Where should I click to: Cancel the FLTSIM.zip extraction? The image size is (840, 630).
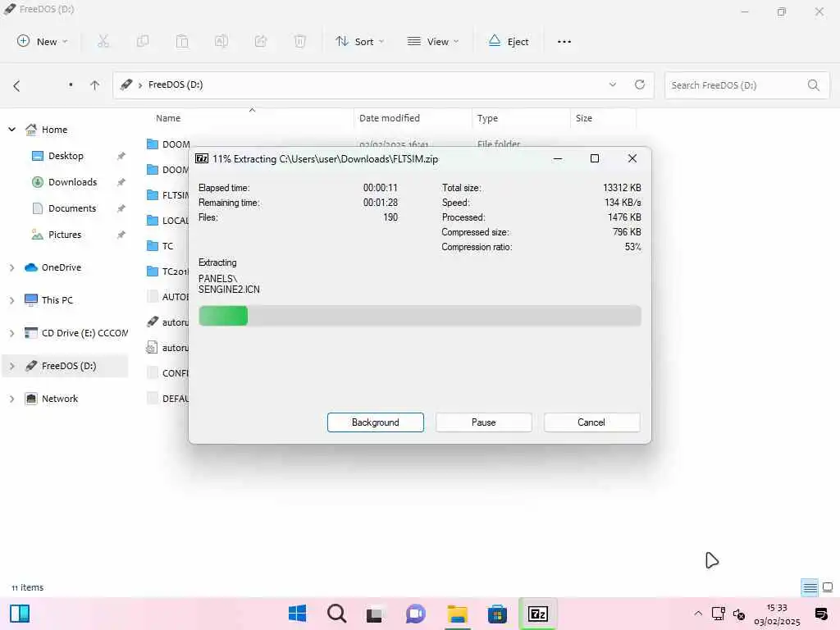tap(591, 422)
